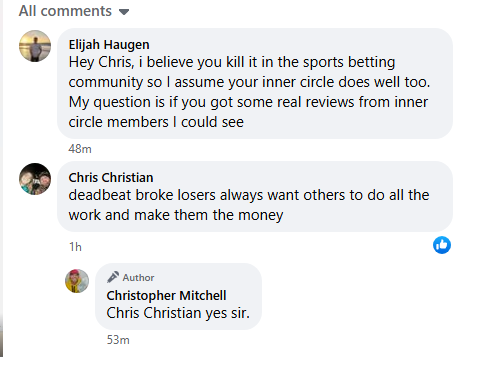This screenshot has width=494, height=365.
Task: Click the Chris Christian mention in the reply
Action: 154,313
